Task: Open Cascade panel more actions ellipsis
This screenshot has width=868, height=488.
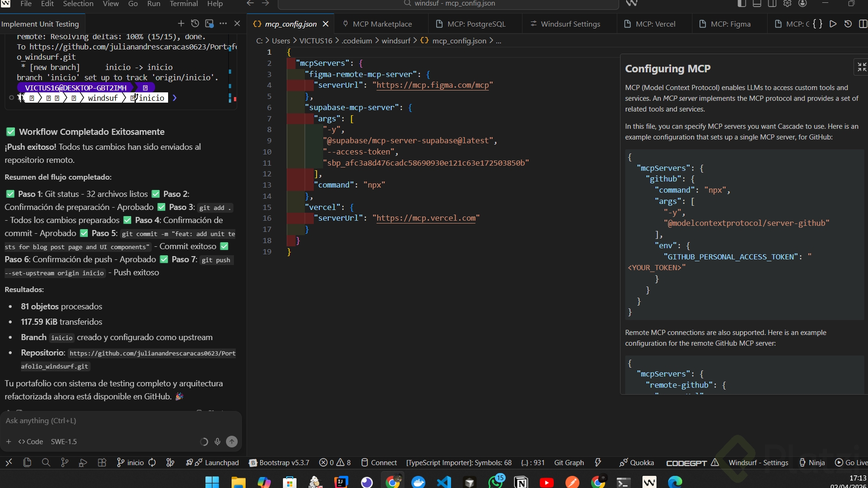Action: 223,24
